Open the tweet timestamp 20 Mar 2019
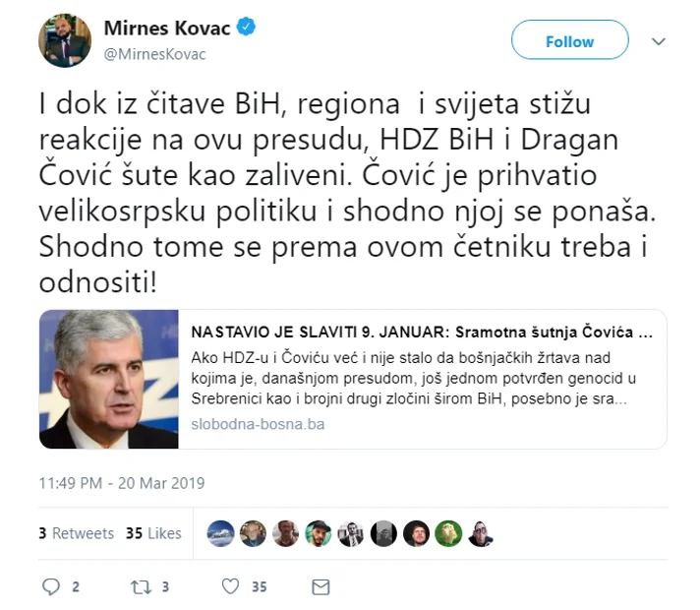This screenshot has height=610, width=700. [122, 483]
